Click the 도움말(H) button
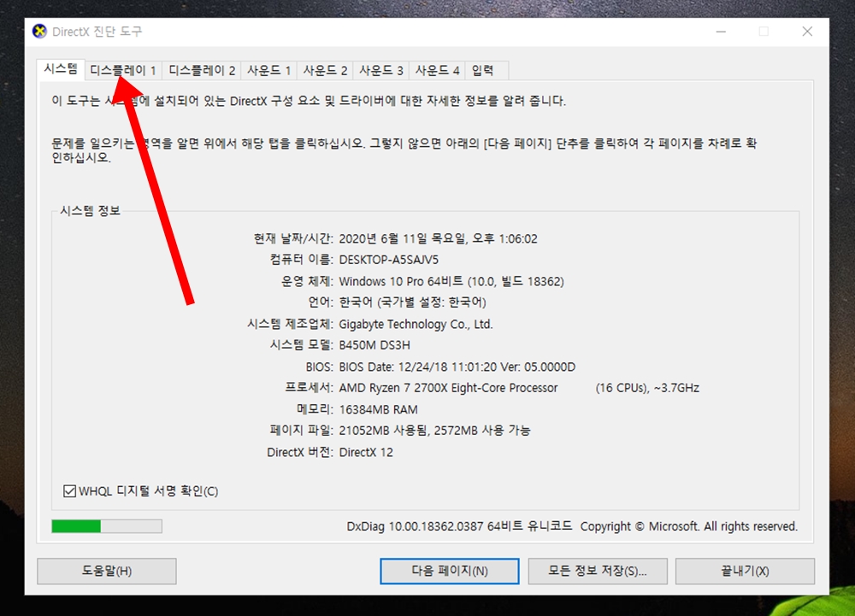855x616 pixels. (x=107, y=571)
